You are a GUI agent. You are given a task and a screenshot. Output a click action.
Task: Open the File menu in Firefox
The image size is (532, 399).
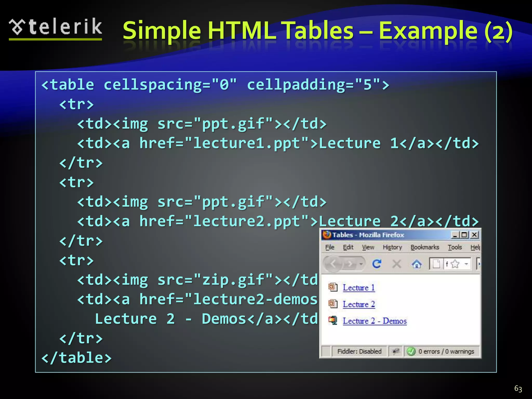[x=330, y=247]
